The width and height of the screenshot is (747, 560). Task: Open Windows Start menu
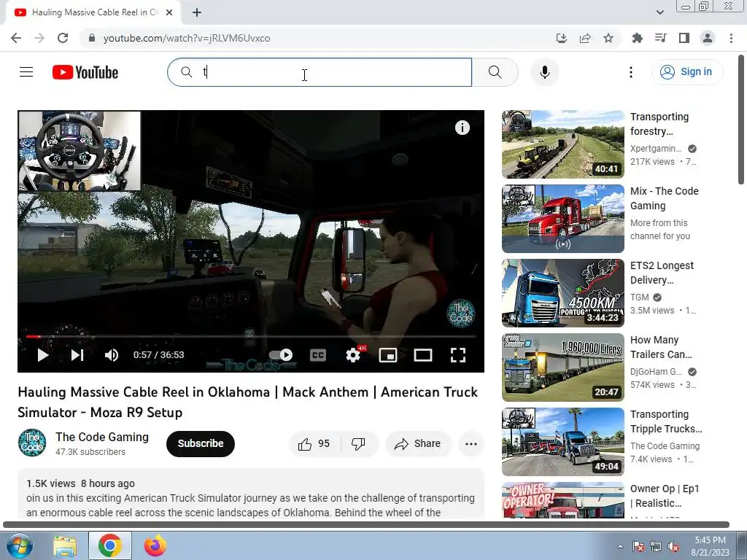19,545
